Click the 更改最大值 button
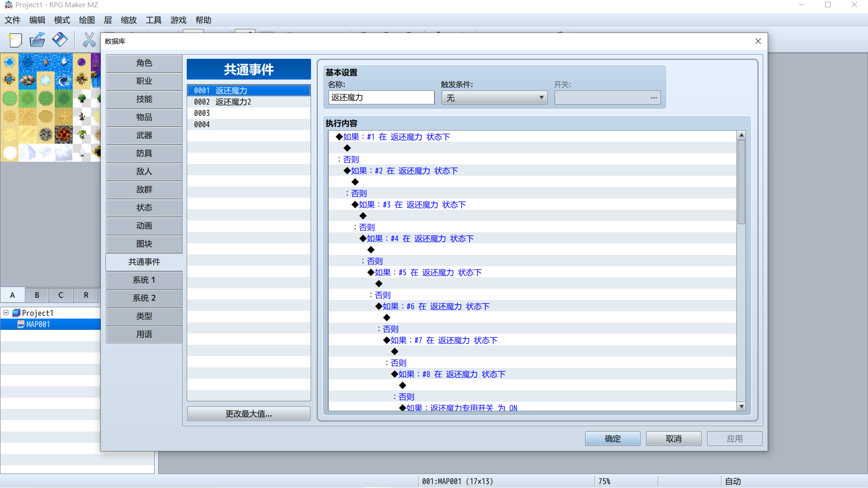This screenshot has width=868, height=488. pos(249,414)
